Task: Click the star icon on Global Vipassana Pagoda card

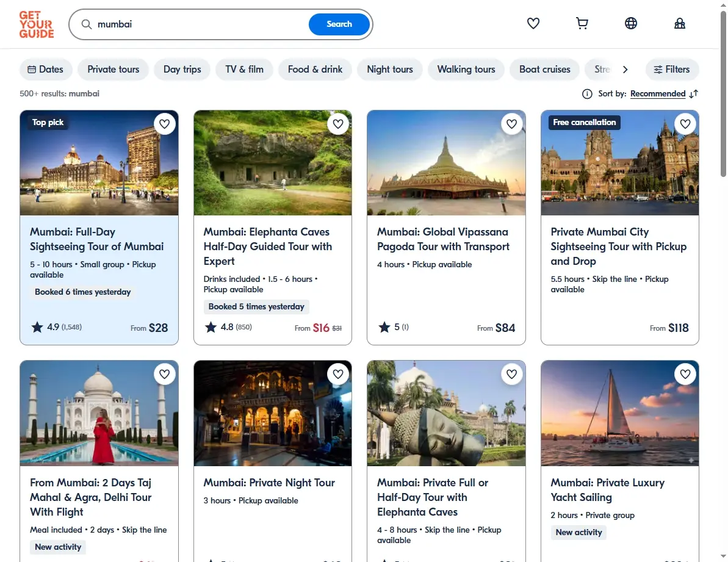Action: 384,327
